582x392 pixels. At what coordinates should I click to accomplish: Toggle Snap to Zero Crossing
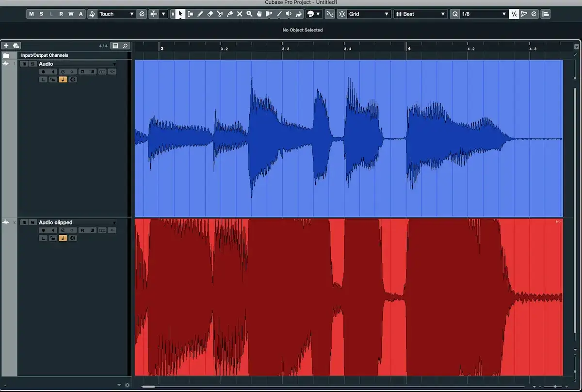coord(329,14)
